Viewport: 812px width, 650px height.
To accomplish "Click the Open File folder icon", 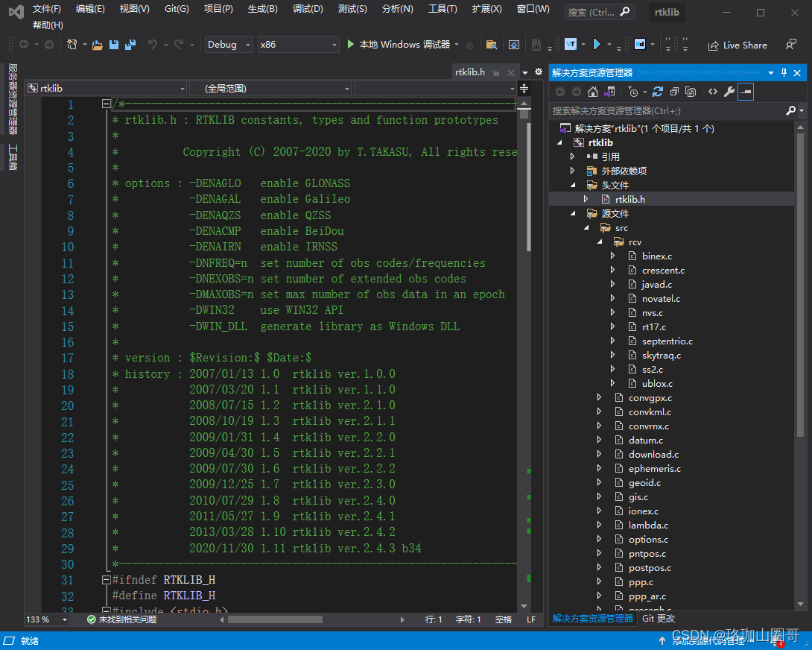I will coord(97,45).
